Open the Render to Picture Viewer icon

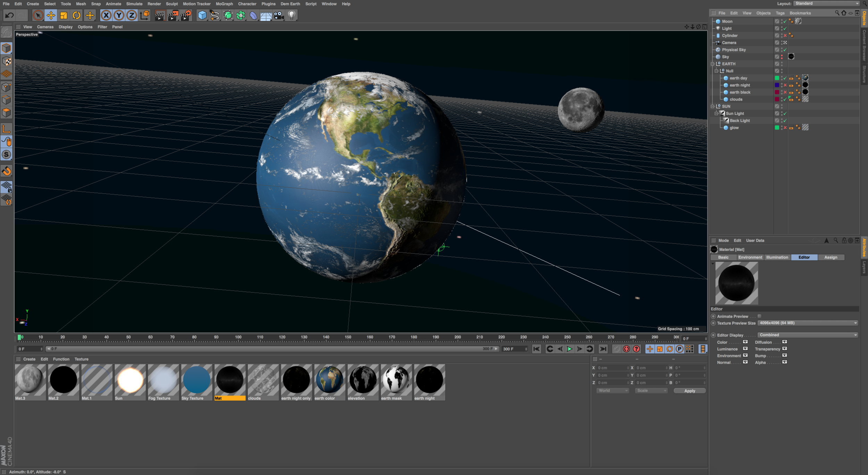click(x=173, y=15)
